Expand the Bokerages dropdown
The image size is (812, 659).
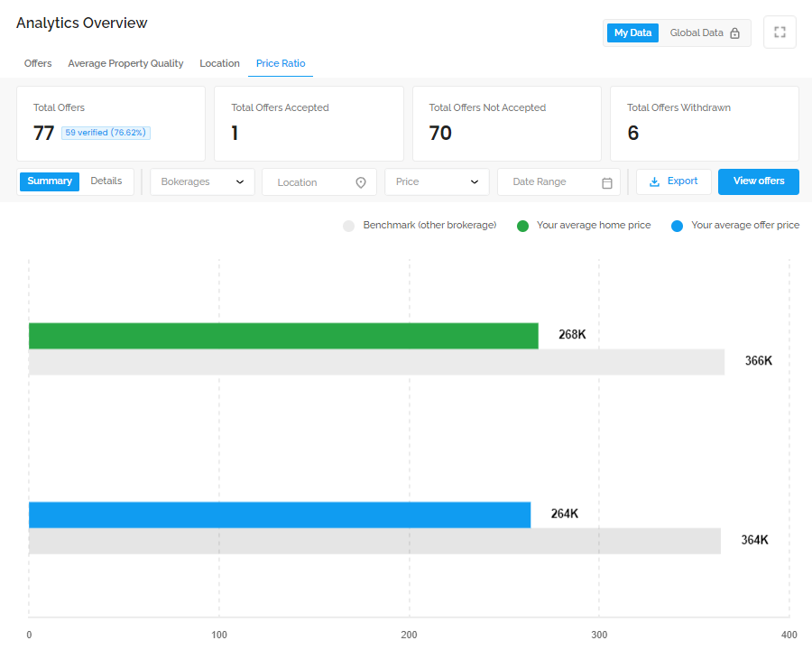(202, 181)
